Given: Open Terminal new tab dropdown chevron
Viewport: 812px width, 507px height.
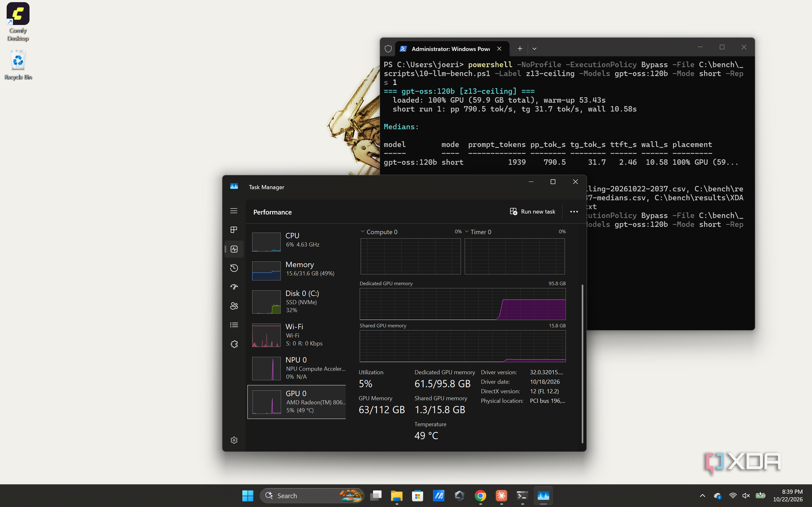Looking at the screenshot, I should pos(534,49).
